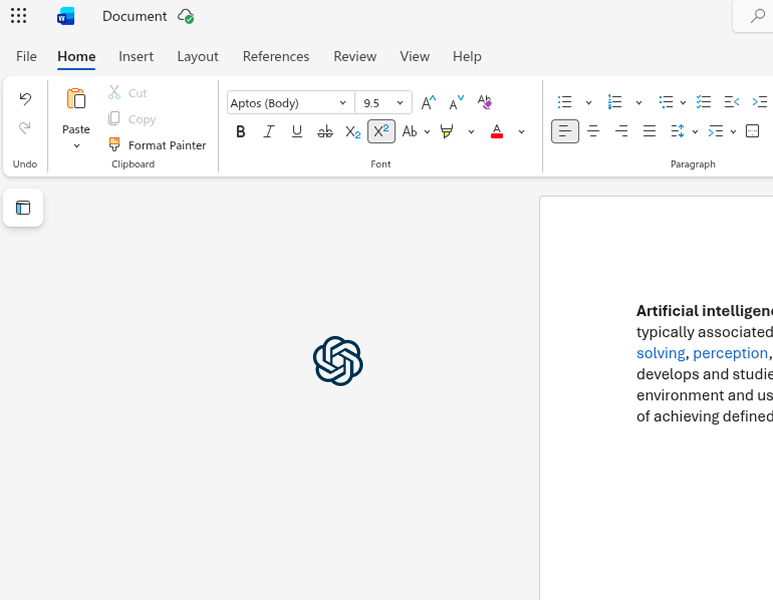Apply strikethrough formatting

pyautogui.click(x=325, y=132)
